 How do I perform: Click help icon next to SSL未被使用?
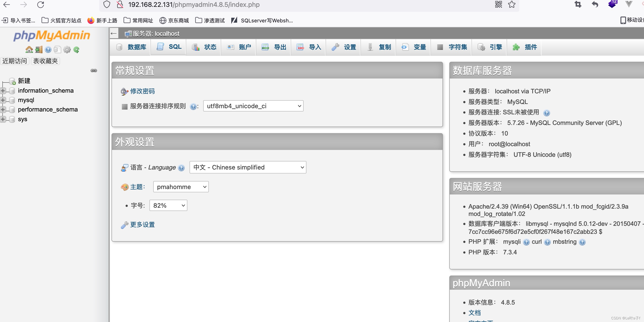pyautogui.click(x=546, y=113)
